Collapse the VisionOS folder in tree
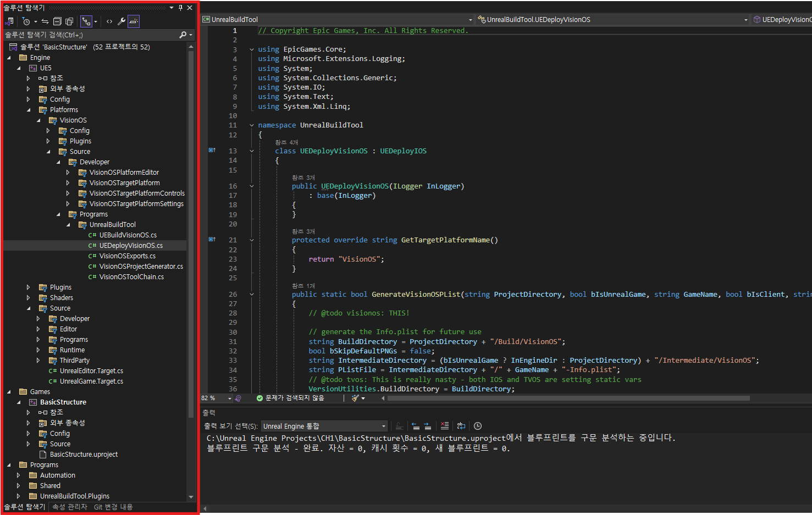This screenshot has height=515, width=812. [39, 120]
